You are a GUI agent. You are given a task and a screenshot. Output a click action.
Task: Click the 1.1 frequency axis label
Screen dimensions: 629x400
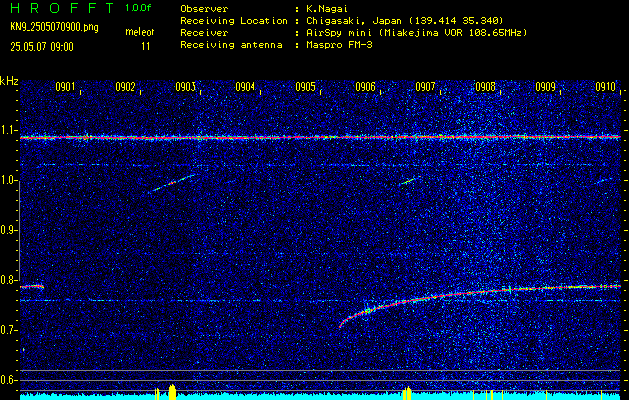click(8, 130)
